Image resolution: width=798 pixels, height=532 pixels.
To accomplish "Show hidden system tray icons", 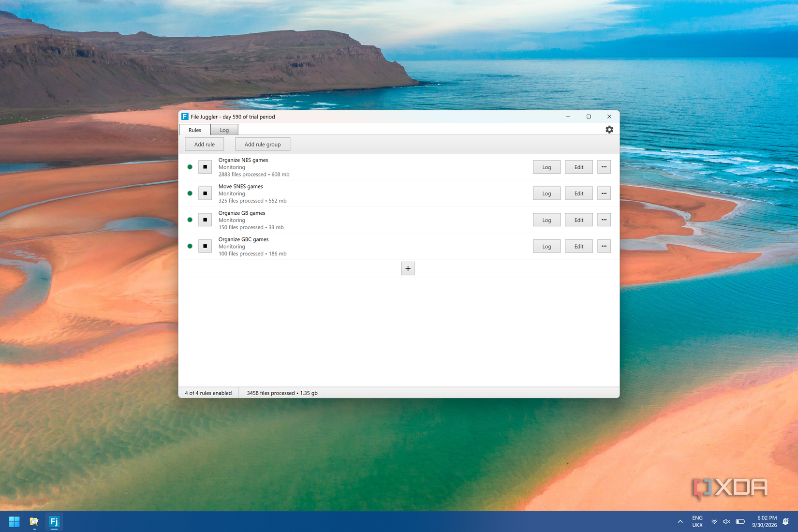I will coord(680,522).
